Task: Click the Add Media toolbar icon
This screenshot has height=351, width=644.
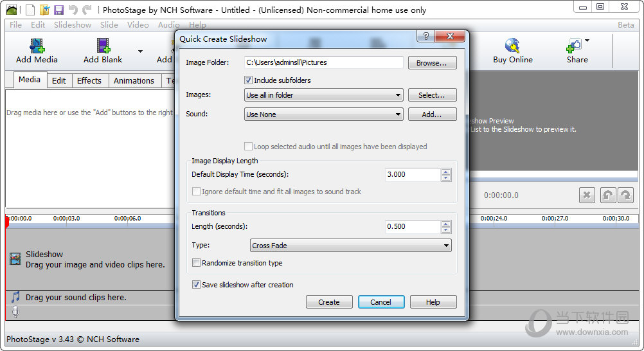Action: tap(37, 46)
